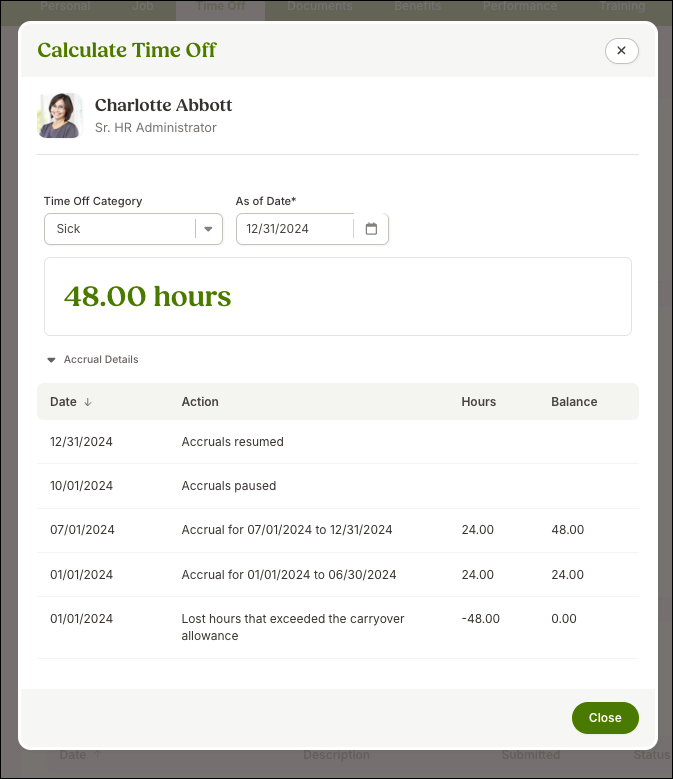Open the Benefits tab behind dialog

[x=417, y=6]
